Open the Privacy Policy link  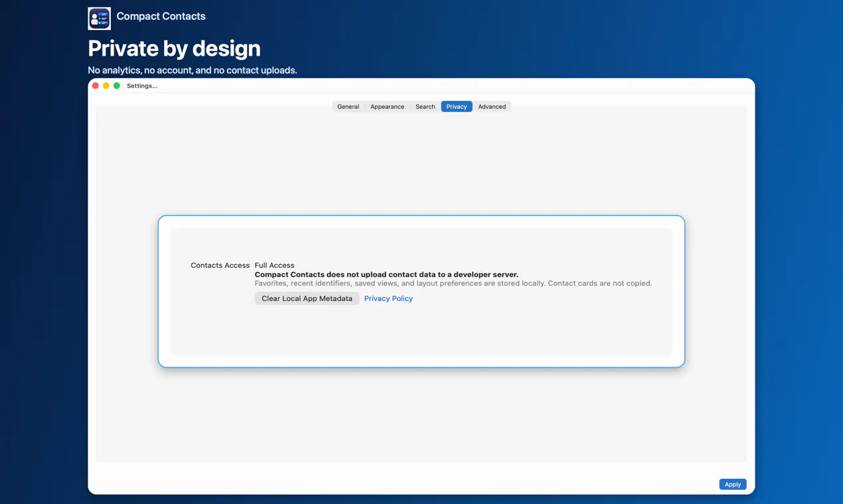point(388,298)
